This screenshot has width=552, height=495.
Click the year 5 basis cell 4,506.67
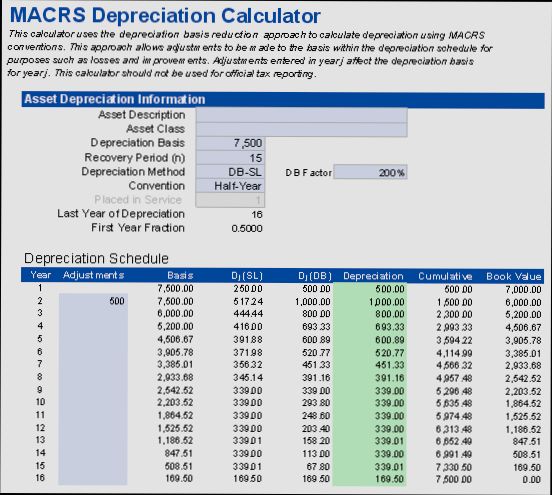[x=175, y=339]
